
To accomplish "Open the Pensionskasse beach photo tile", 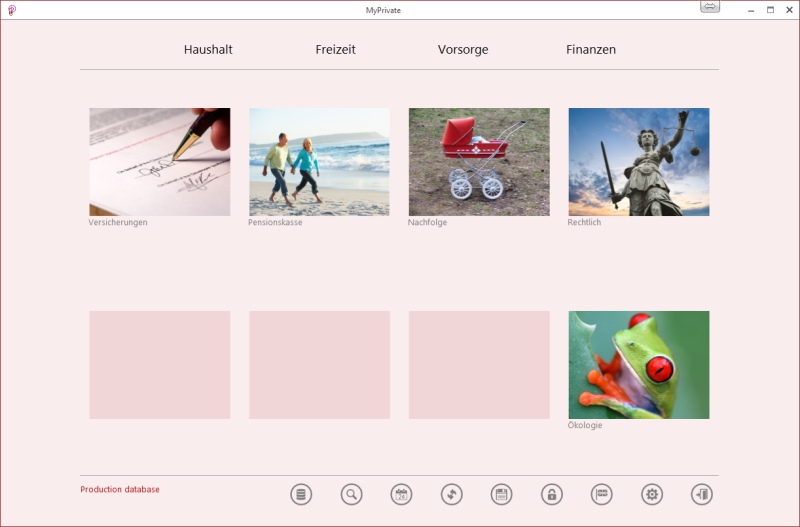I will [319, 162].
